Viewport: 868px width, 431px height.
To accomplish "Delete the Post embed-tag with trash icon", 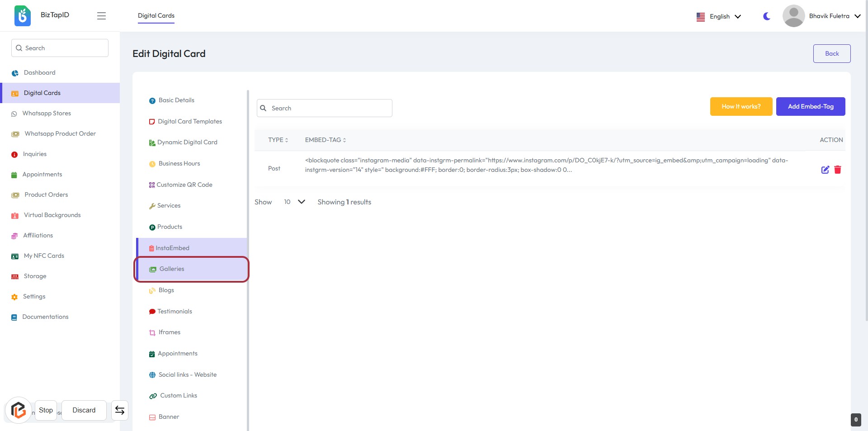I will [838, 170].
